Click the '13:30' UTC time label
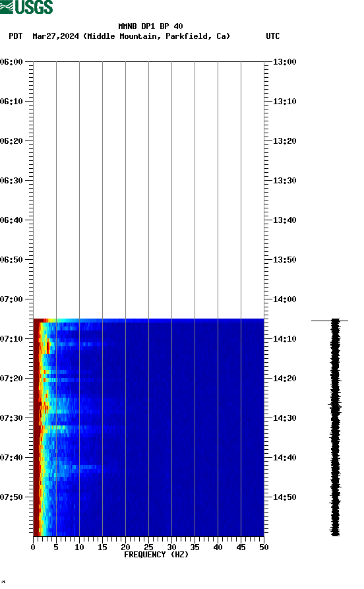 point(284,180)
